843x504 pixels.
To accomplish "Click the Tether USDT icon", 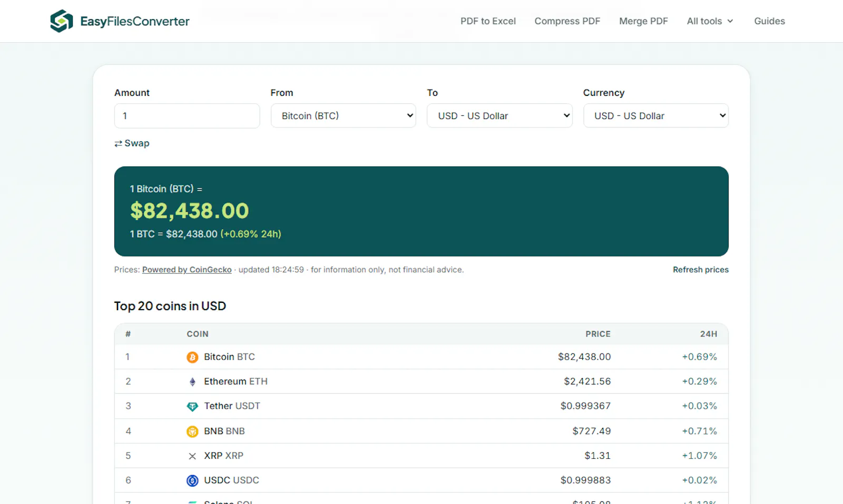I will click(192, 407).
